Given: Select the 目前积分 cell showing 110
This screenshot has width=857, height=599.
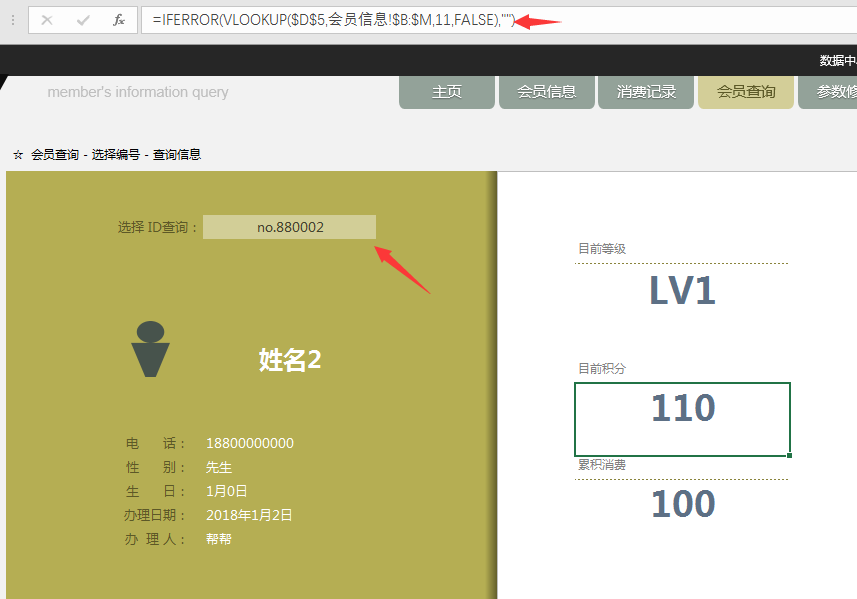Looking at the screenshot, I should click(682, 408).
